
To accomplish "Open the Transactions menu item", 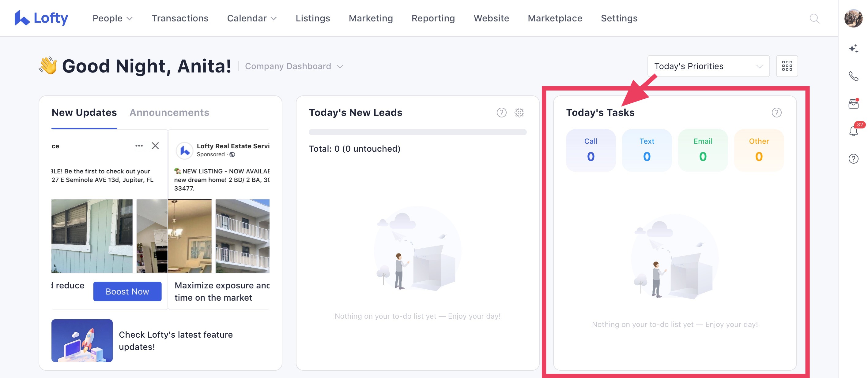I will [179, 18].
